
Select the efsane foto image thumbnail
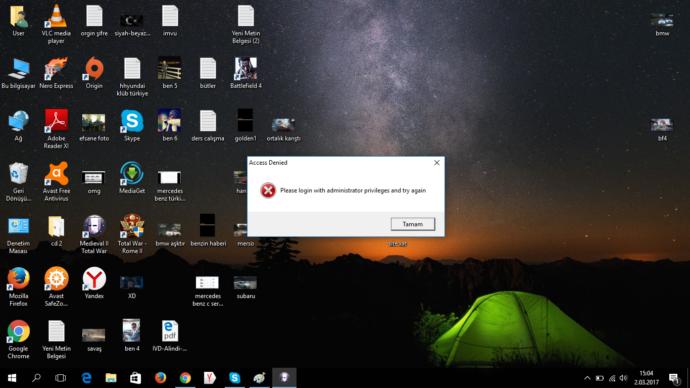[94, 127]
